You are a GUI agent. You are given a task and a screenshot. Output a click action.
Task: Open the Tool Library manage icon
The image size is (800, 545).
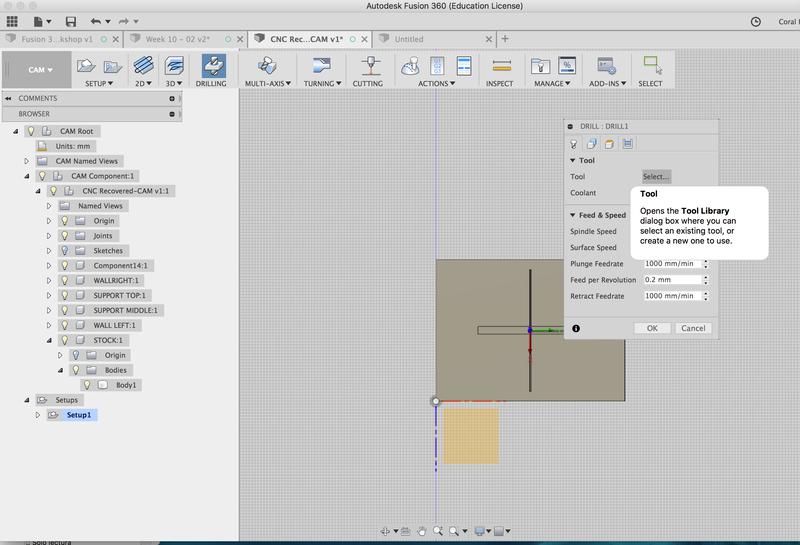(x=540, y=66)
